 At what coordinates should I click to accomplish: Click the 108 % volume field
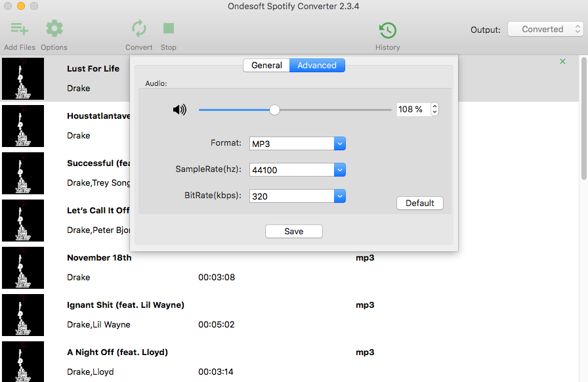click(413, 109)
